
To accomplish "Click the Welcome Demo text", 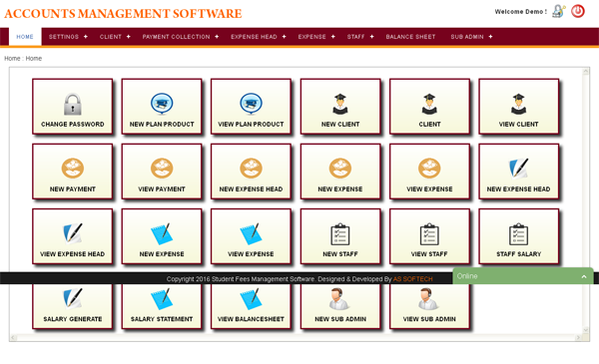I will tap(521, 11).
